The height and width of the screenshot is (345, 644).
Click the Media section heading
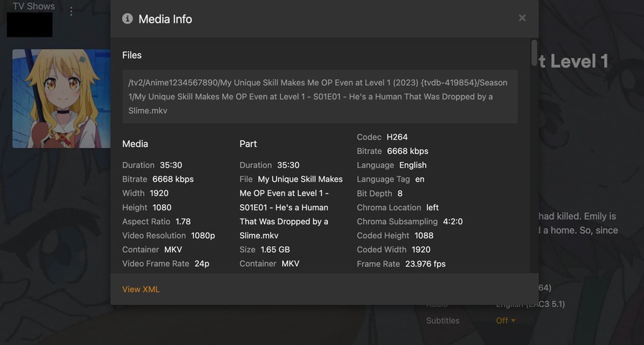(135, 143)
